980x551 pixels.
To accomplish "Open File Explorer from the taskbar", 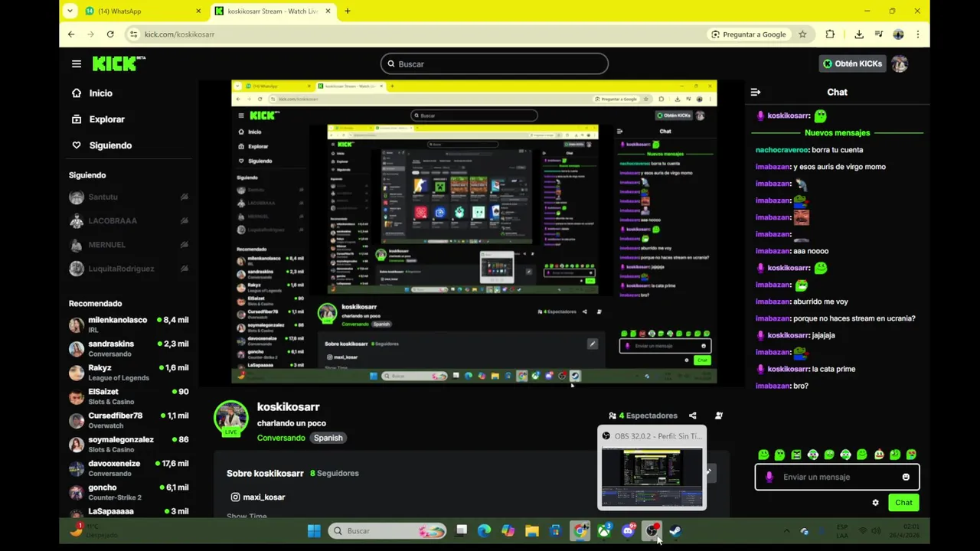I will coord(532,530).
